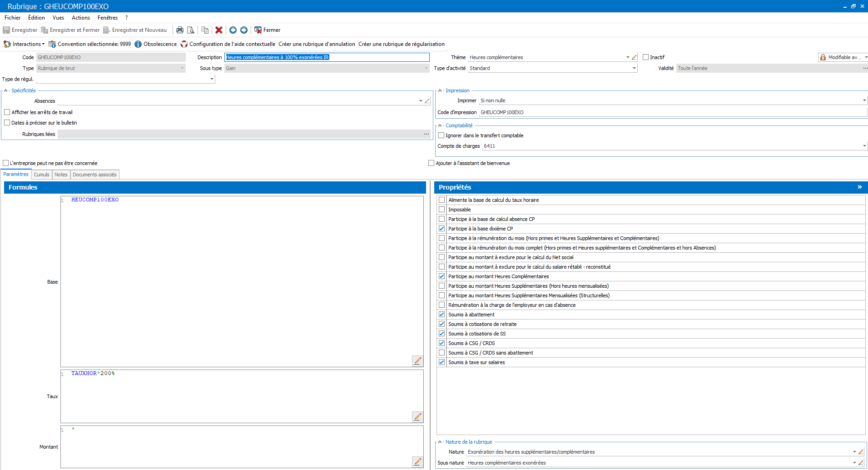
Task: Uncheck Soumis à taxe sur salaires
Action: click(441, 362)
